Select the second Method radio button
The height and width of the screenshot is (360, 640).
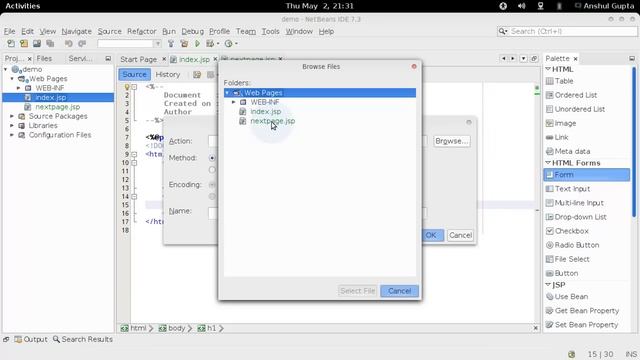click(212, 170)
